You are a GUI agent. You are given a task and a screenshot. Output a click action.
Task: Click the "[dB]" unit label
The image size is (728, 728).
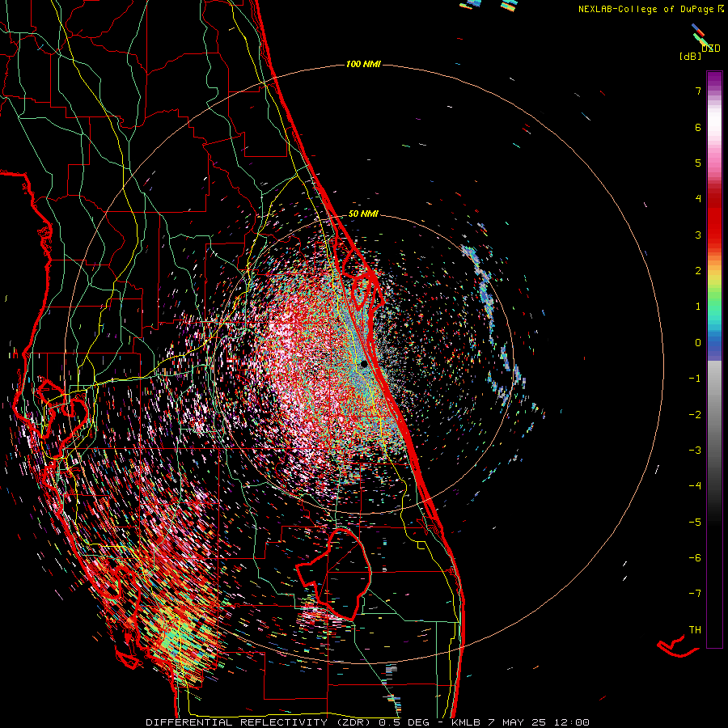pyautogui.click(x=691, y=56)
